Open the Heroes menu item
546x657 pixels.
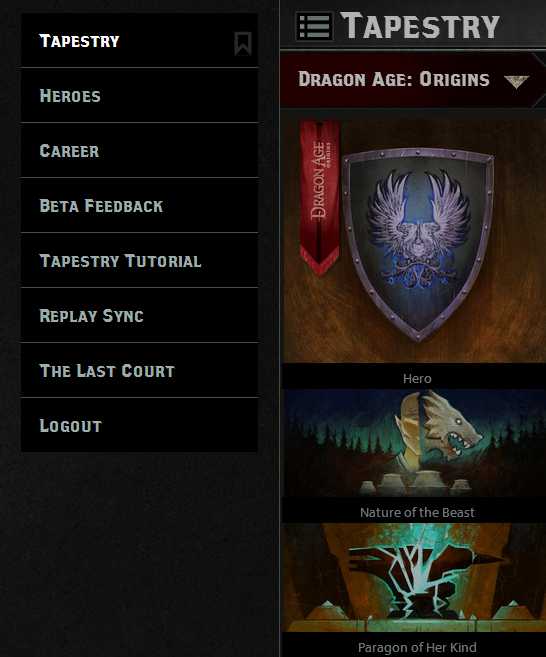[x=139, y=96]
